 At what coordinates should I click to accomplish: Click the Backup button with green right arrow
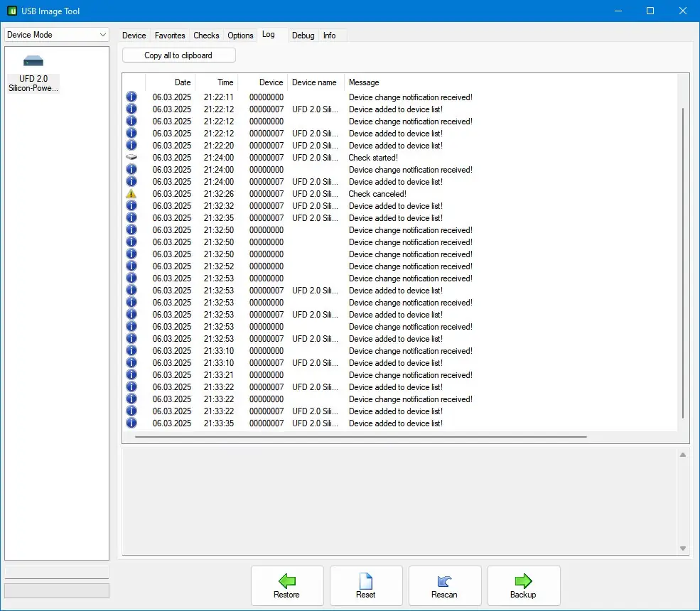(x=524, y=585)
